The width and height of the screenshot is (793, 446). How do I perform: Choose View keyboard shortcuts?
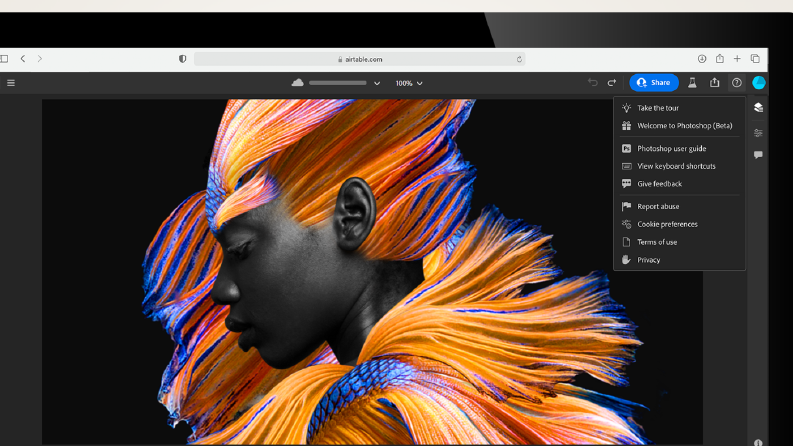(x=679, y=166)
